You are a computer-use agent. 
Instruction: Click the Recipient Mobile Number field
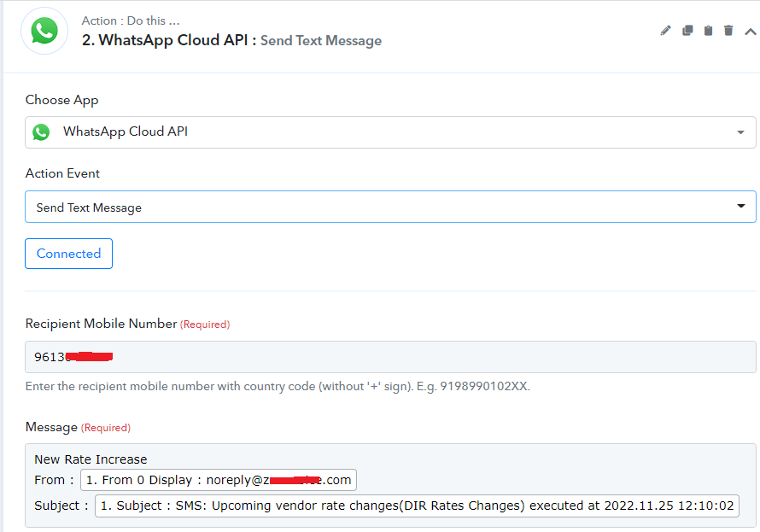pyautogui.click(x=390, y=357)
